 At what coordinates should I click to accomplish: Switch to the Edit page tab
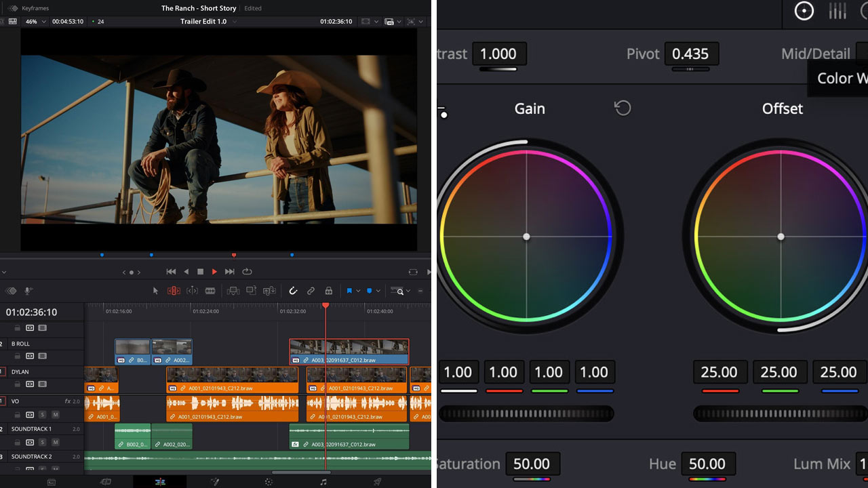click(x=160, y=482)
